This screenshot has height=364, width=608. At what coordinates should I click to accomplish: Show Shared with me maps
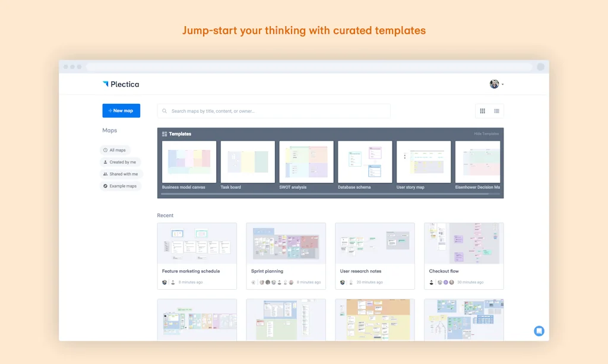click(x=121, y=174)
